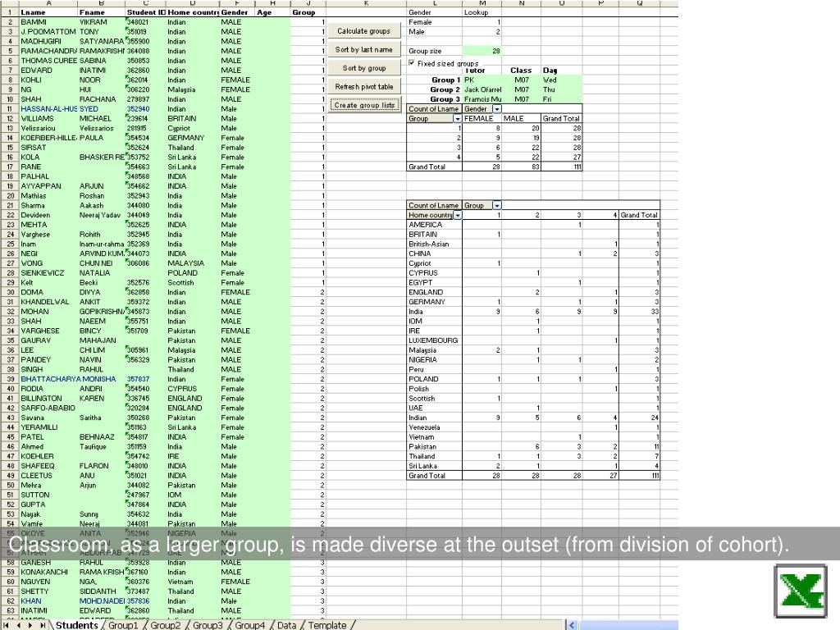Select Home country header cell
The image size is (840, 630).
(193, 12)
